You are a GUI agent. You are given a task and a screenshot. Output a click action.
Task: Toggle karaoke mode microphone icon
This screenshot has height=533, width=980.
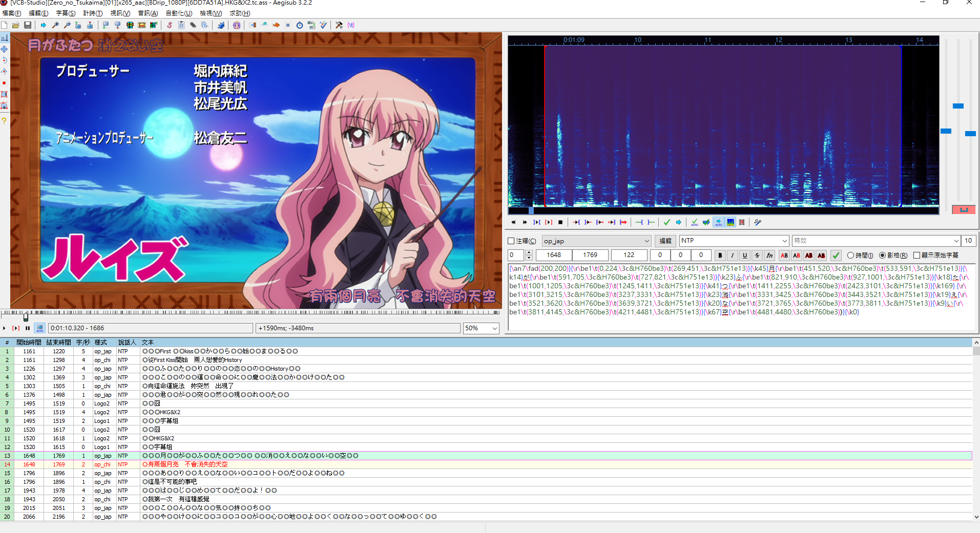pos(758,222)
